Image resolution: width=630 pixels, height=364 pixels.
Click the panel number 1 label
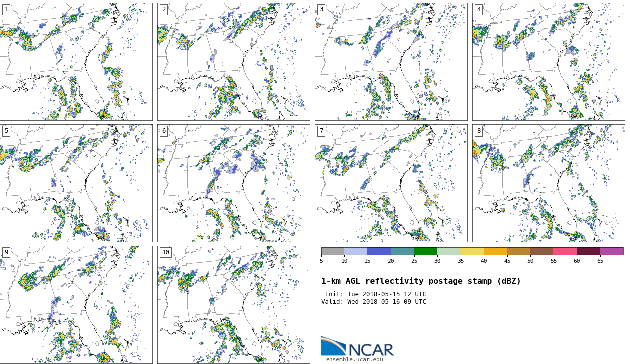click(x=6, y=9)
